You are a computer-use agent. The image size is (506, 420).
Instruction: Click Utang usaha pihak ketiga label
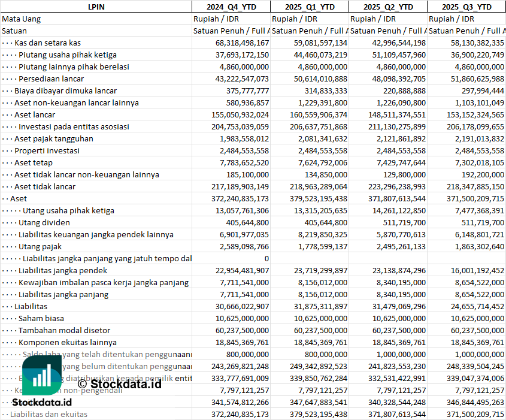[68, 211]
